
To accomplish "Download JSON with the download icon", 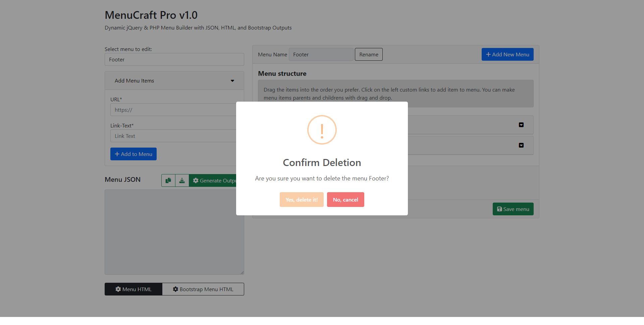I will [182, 180].
